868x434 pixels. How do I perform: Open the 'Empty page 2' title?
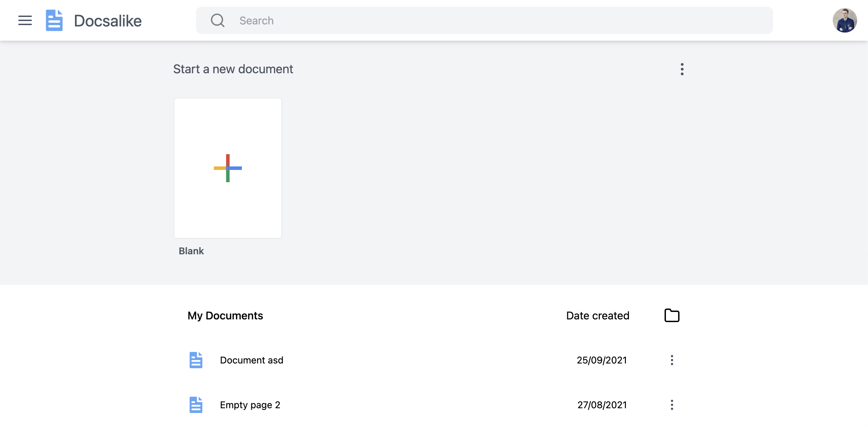click(x=250, y=405)
